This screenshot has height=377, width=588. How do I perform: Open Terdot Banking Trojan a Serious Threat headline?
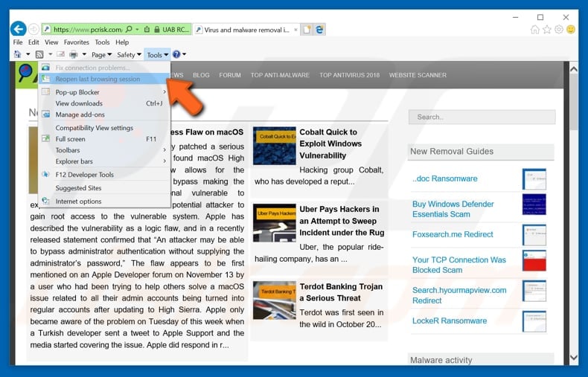pos(341,292)
